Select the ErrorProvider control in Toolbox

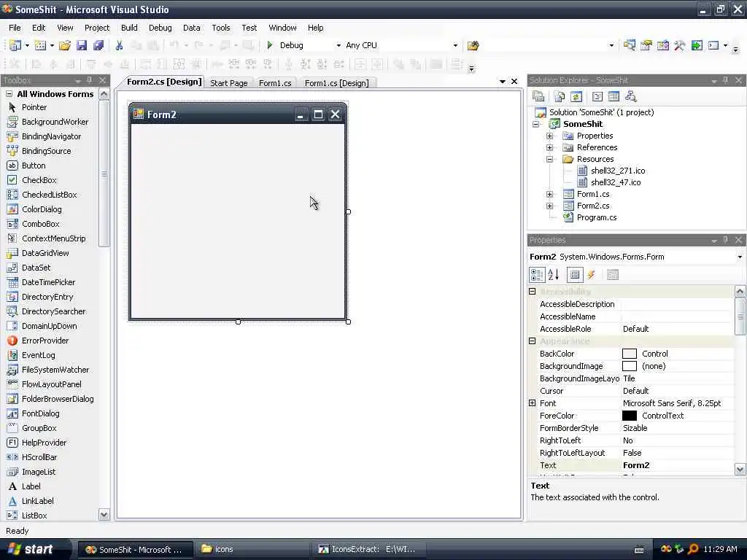(45, 341)
